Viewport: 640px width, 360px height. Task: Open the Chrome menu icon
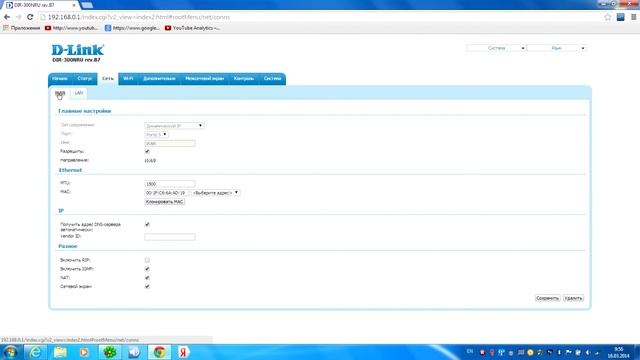point(633,17)
